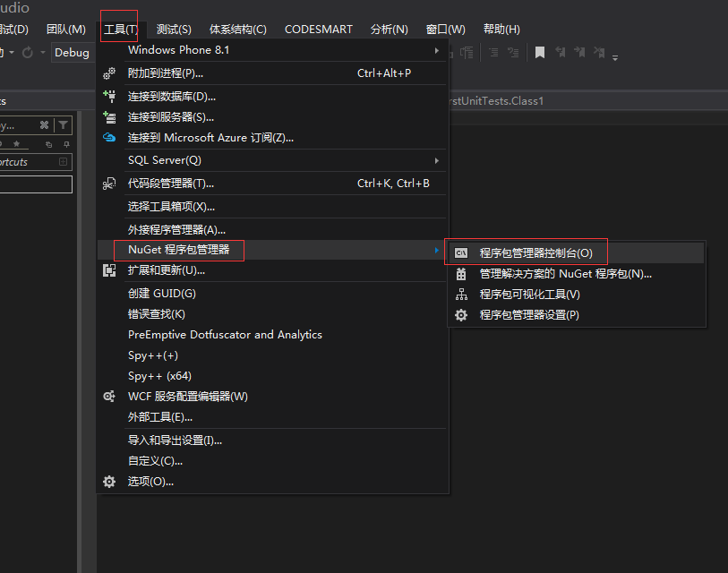Click the 导入和导出设置(I) entry

(x=175, y=440)
